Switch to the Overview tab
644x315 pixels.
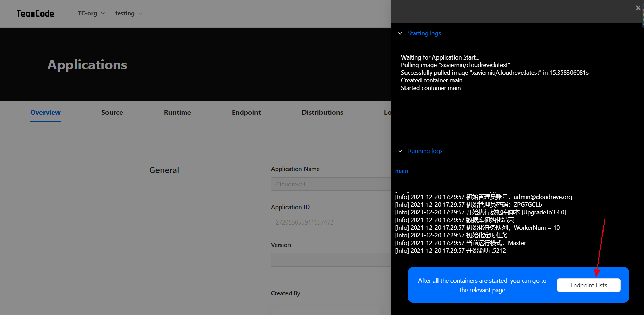[x=45, y=112]
